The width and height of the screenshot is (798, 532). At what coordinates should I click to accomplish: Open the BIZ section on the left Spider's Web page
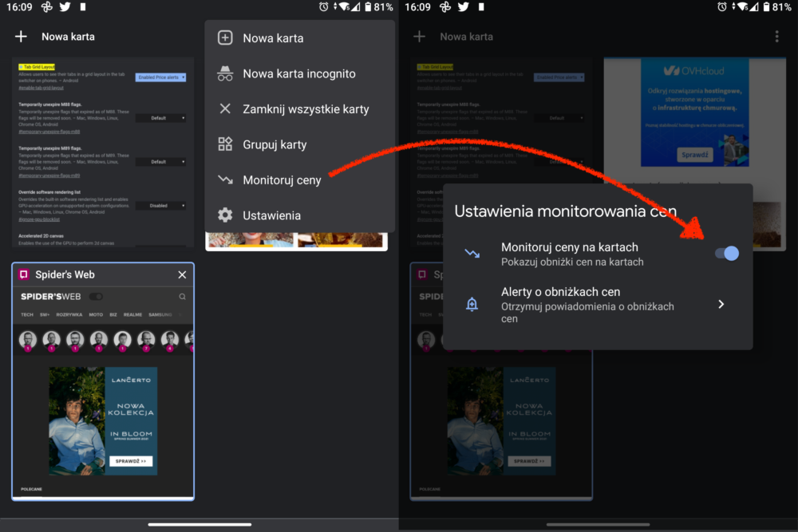click(x=113, y=315)
